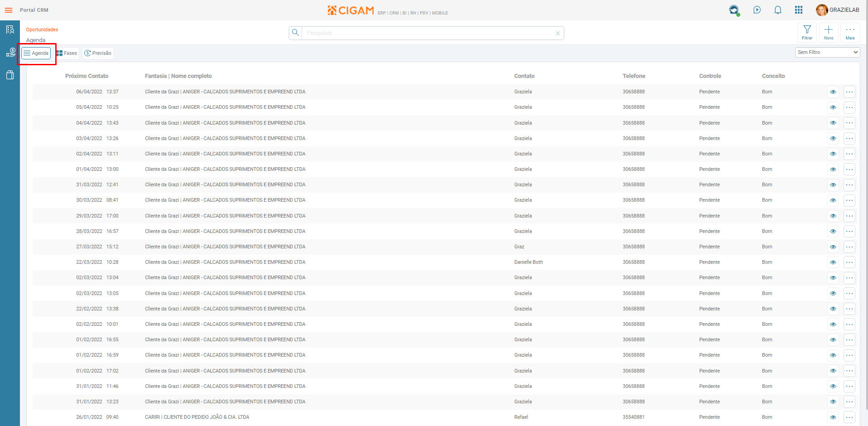Open the notifications bell
This screenshot has height=426, width=868.
point(778,10)
